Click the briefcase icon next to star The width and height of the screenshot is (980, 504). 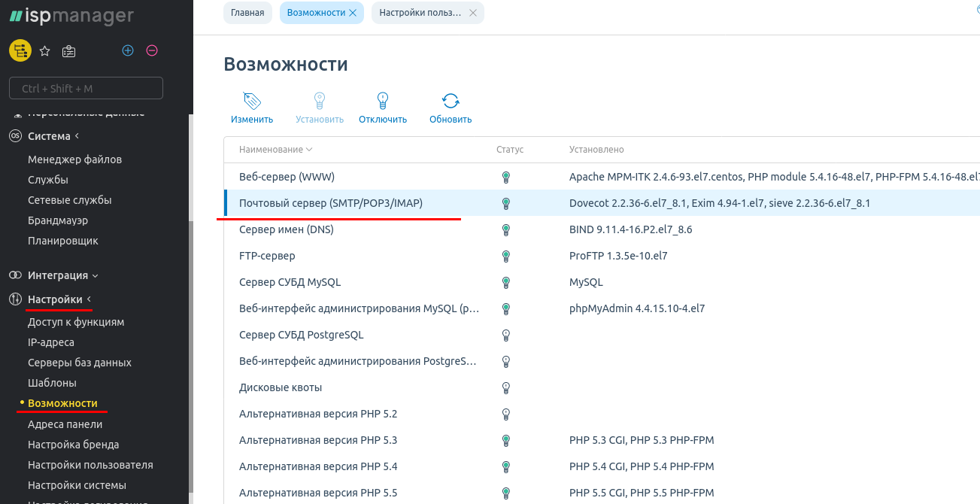point(68,51)
